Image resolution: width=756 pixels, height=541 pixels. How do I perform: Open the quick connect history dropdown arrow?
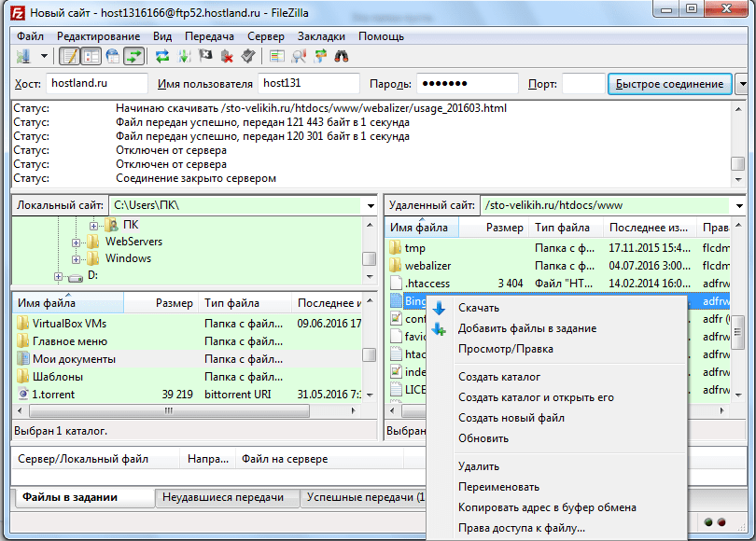(x=743, y=84)
